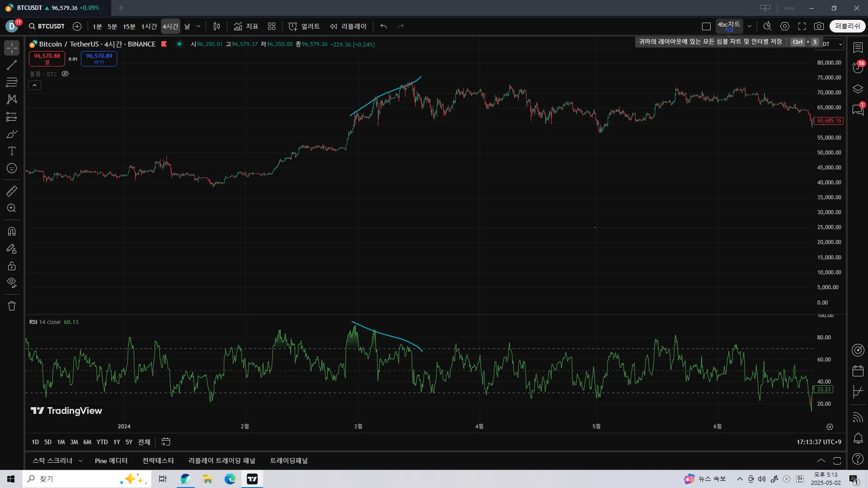Collapse the indicator legend chevron
Viewport: 868px width, 488px height.
(34, 85)
